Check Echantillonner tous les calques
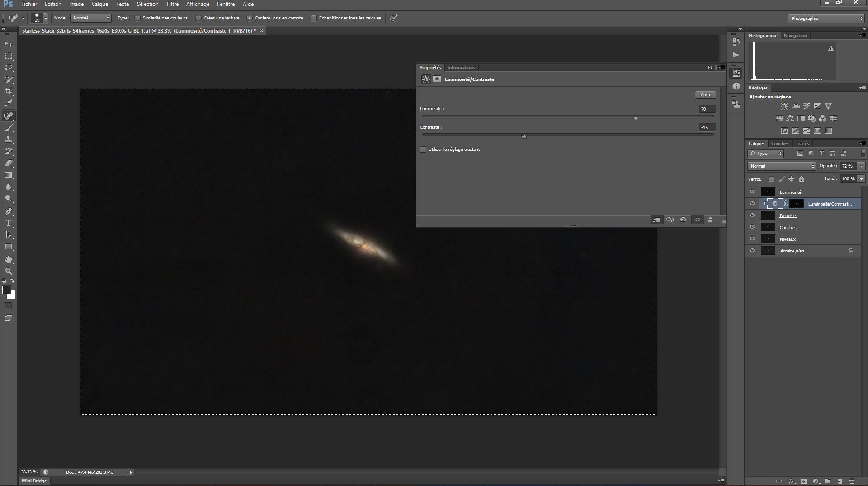This screenshot has height=486, width=868. (314, 18)
